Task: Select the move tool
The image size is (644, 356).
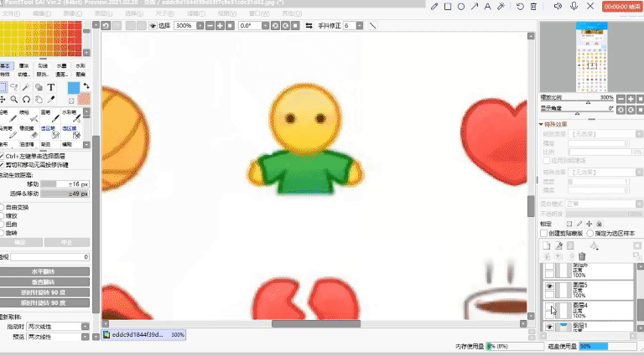Action: click(3, 99)
